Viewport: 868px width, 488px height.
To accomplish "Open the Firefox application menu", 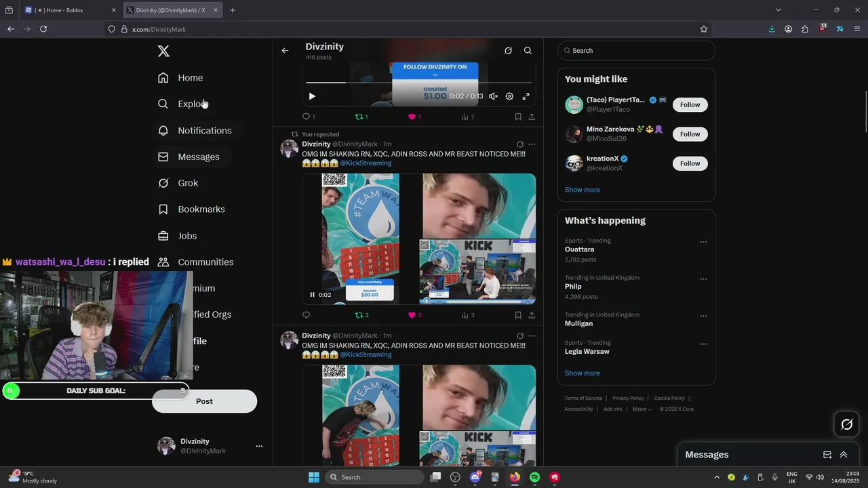I will point(857,29).
